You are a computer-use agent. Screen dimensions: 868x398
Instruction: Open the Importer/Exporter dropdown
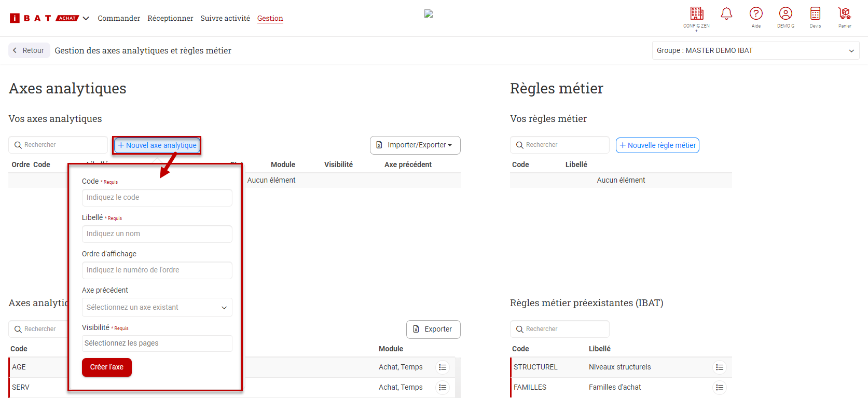pos(415,145)
